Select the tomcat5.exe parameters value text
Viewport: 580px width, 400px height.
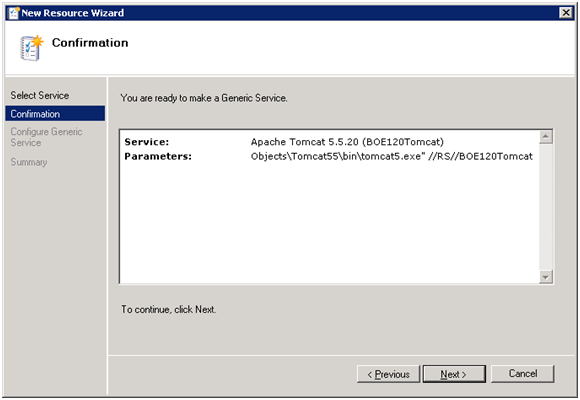pos(392,157)
